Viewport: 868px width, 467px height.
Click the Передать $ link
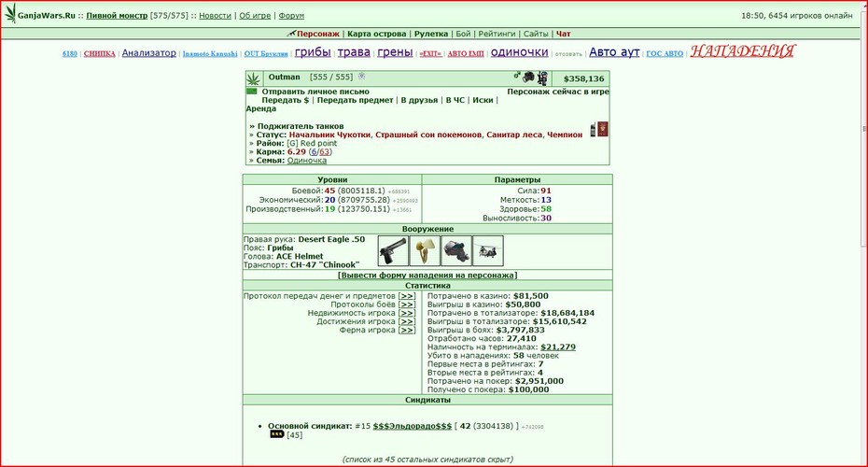tap(285, 100)
